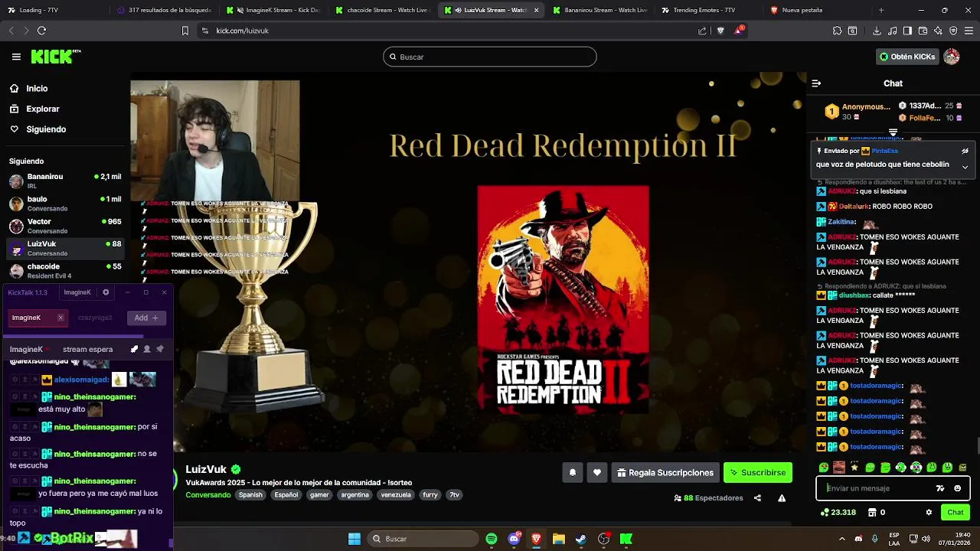Bookmark this page in address bar
980x551 pixels.
click(x=185, y=31)
